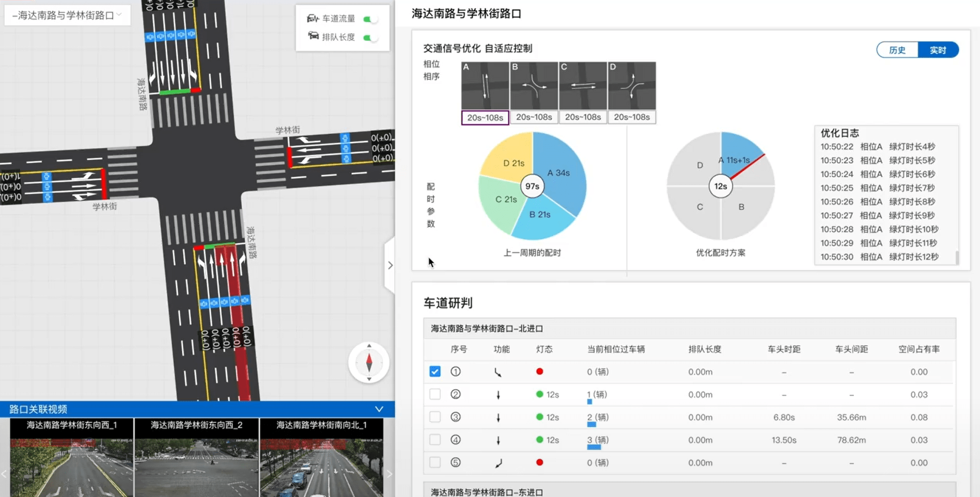Click the 排队长度 queue car icon
Screen dimensions: 980x497
[x=313, y=36]
